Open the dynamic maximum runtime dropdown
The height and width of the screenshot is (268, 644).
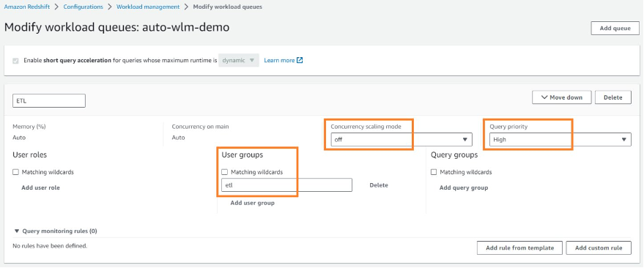[239, 60]
